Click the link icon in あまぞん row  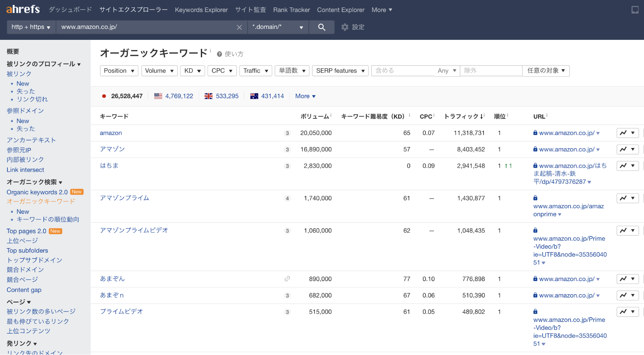coord(287,279)
